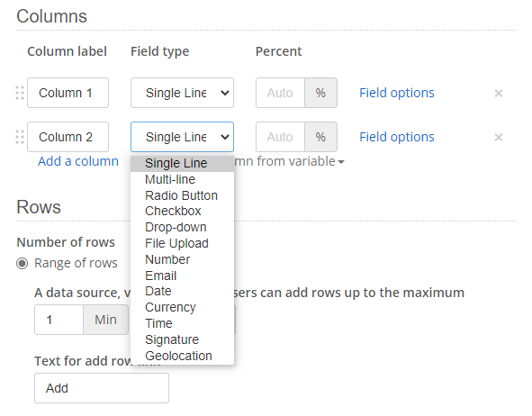532x416 pixels.
Task: Focus the Column 1 percent Auto field
Action: 280,93
